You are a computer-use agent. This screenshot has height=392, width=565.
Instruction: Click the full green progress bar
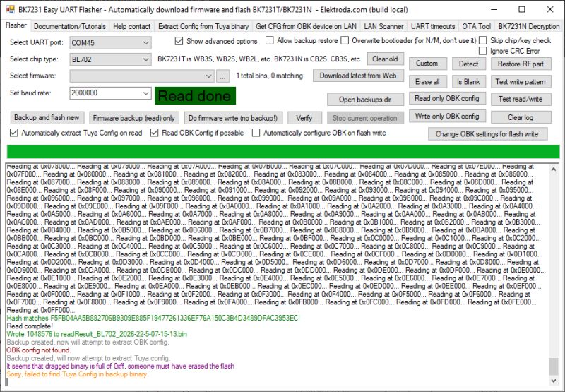(283, 152)
